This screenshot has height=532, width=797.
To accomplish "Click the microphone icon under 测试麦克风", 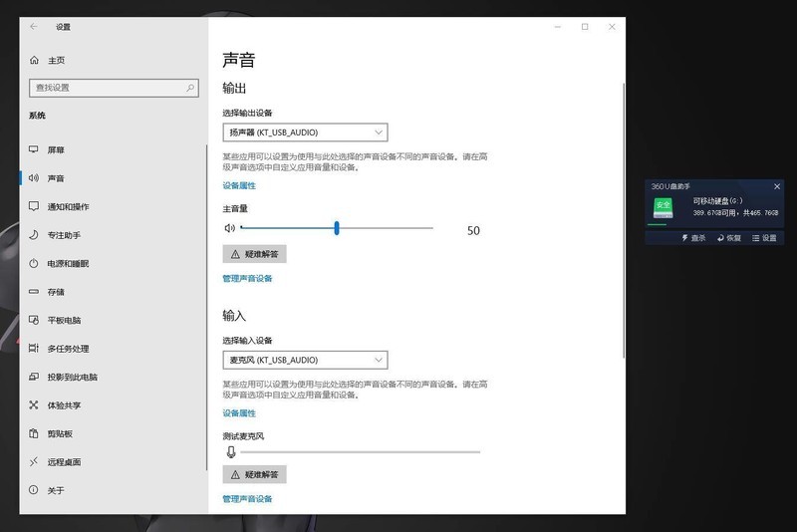I will click(x=230, y=451).
